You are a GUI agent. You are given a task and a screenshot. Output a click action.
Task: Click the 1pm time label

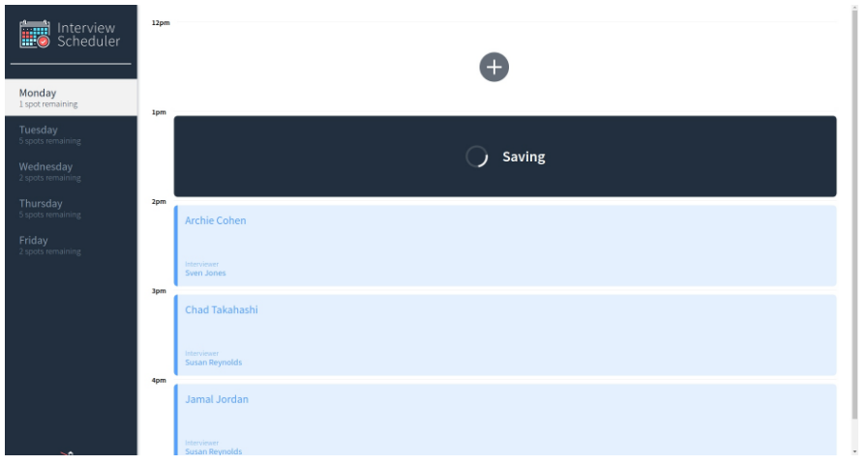(x=159, y=112)
